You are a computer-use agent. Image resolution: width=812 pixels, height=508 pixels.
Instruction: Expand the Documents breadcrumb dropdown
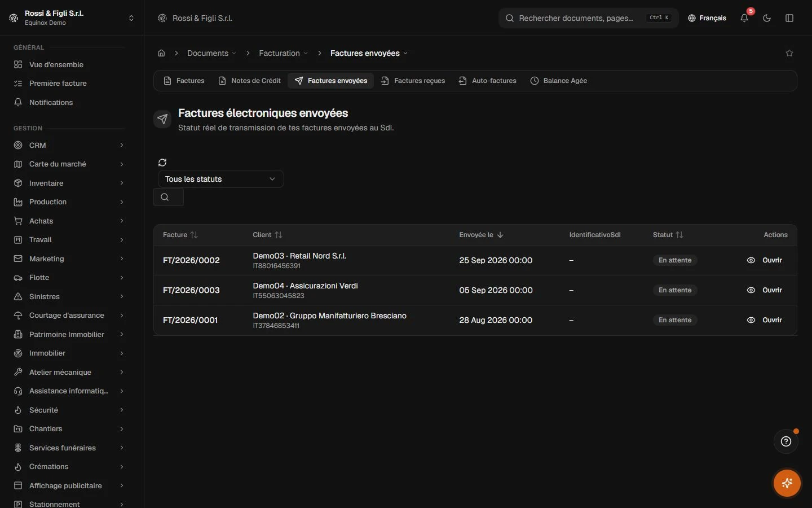point(211,53)
